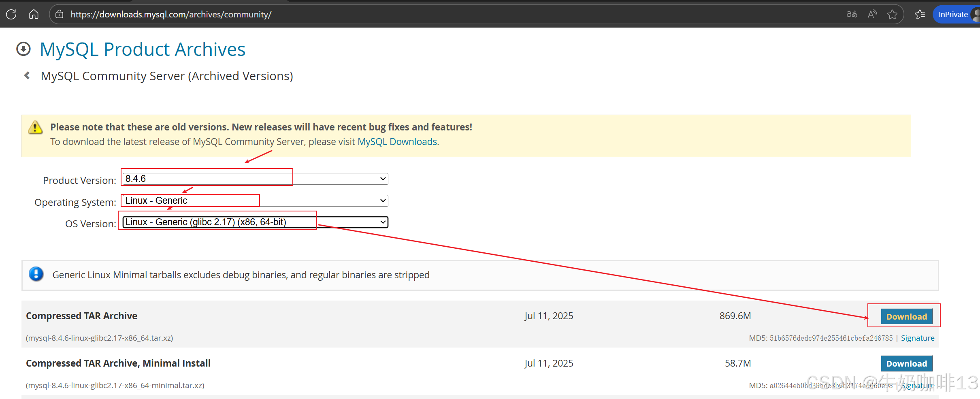
Task: Click the Generic Linux Minimal tarballs notice text
Action: 241,275
